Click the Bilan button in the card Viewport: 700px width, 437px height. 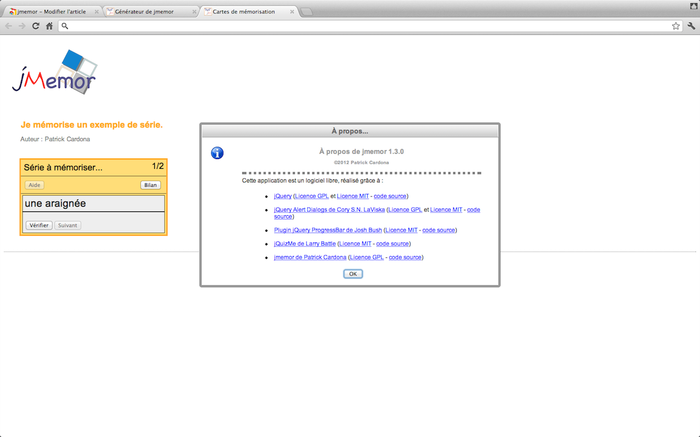point(151,186)
